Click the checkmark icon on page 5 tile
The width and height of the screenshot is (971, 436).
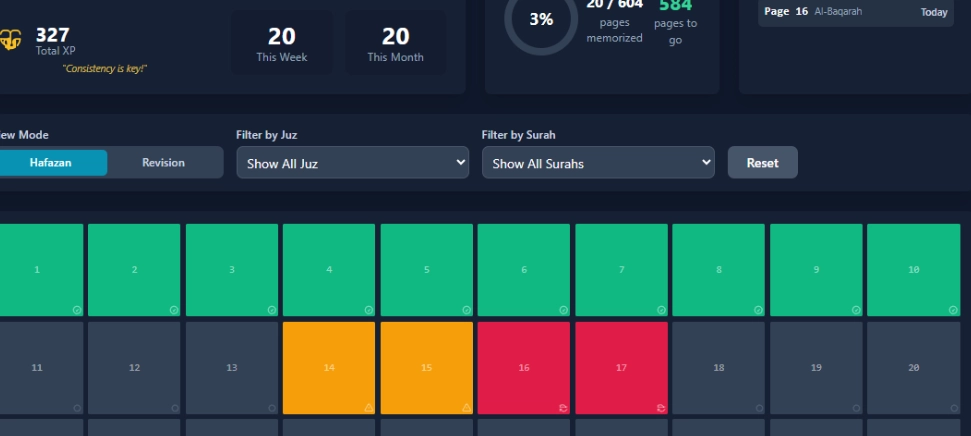pos(466,310)
